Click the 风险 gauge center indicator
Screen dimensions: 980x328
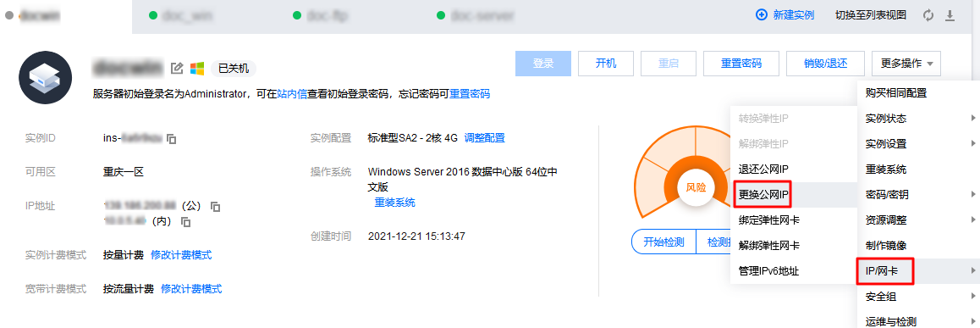696,187
